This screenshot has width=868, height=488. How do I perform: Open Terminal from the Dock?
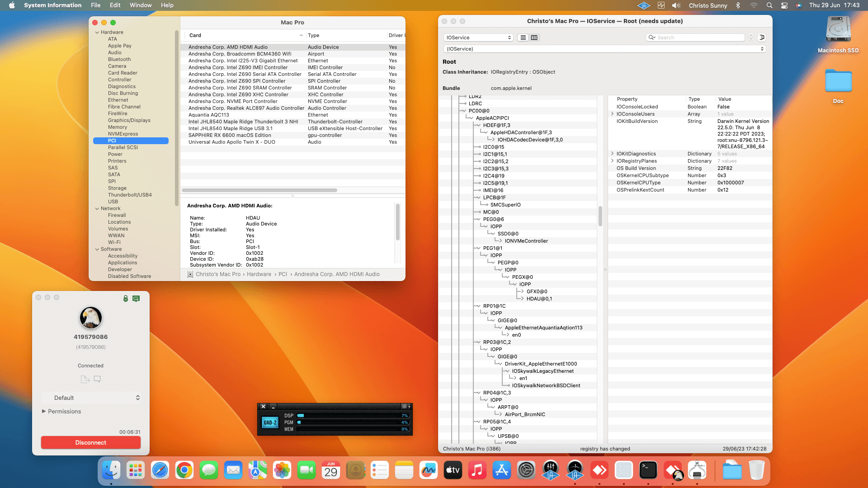click(x=648, y=470)
